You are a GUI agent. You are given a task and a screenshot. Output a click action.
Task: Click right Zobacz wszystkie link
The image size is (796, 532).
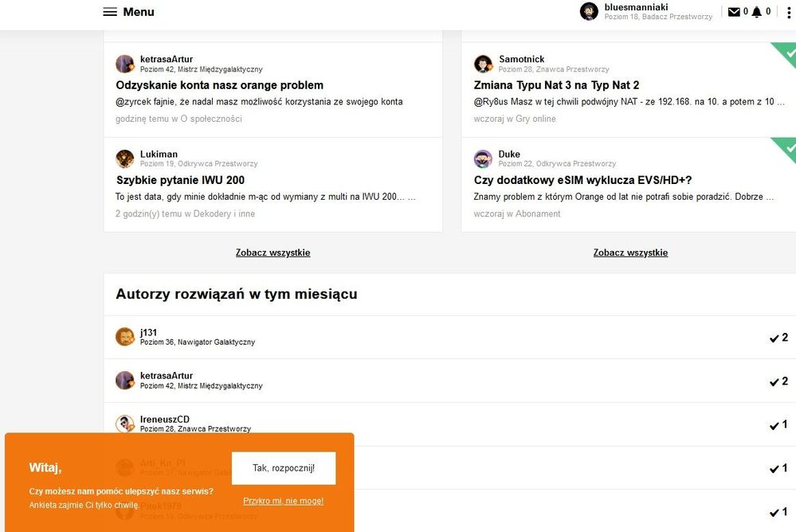click(x=630, y=252)
